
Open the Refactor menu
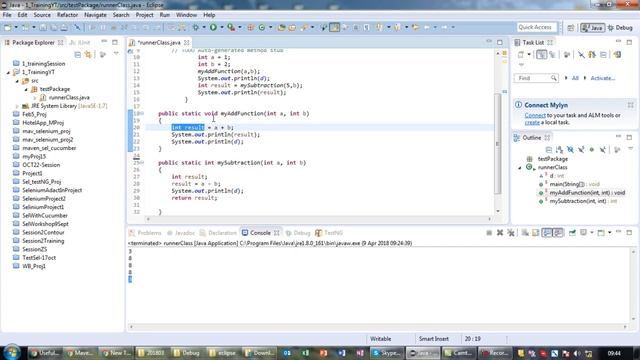[67, 15]
